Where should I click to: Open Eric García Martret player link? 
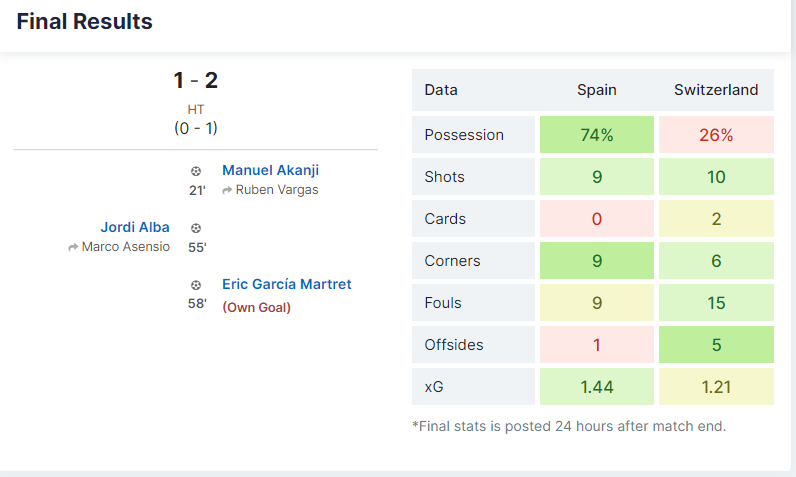click(x=287, y=284)
